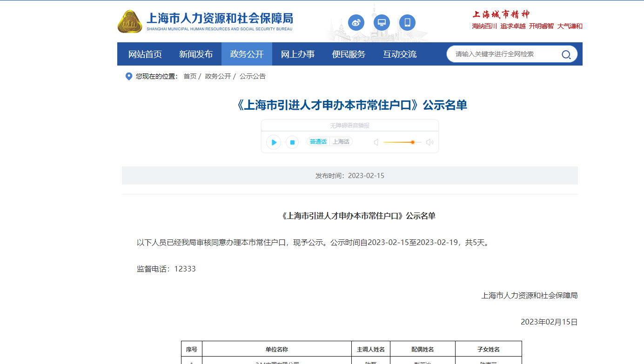Open the mobile phone version icon
Screen dimensions: 644x364
click(407, 22)
